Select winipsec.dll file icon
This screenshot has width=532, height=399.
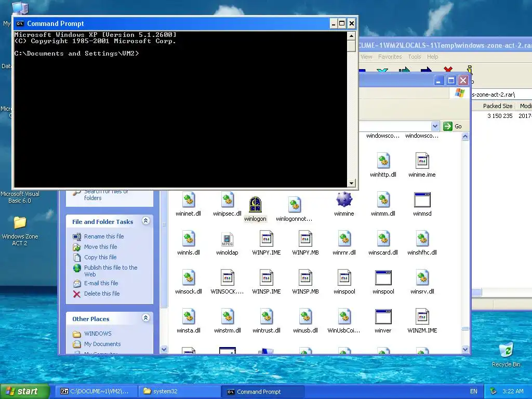pos(228,200)
